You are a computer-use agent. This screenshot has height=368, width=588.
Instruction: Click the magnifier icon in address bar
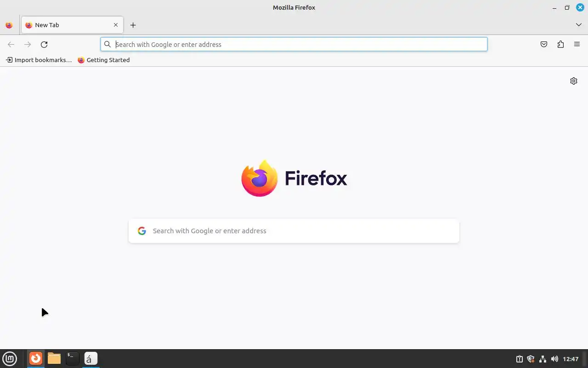pyautogui.click(x=107, y=44)
